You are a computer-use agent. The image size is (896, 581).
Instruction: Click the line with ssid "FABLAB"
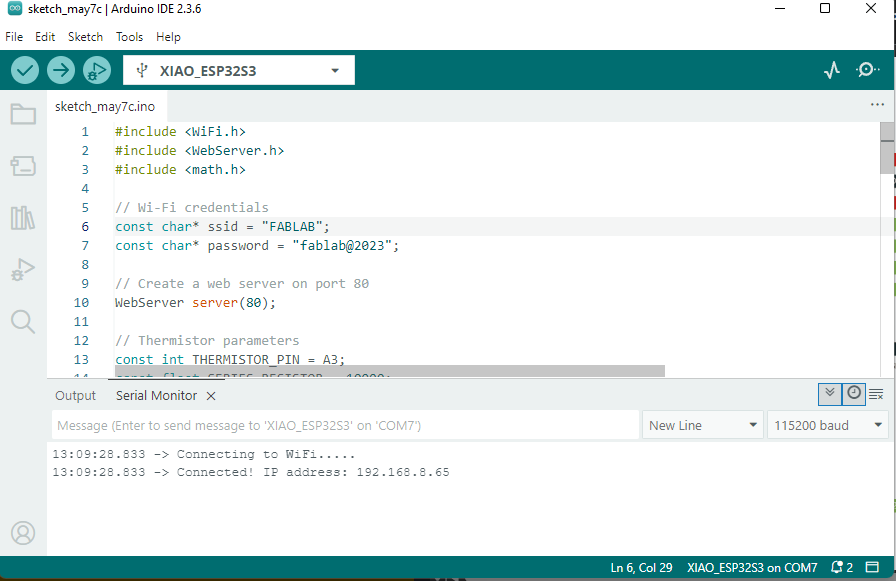[222, 226]
